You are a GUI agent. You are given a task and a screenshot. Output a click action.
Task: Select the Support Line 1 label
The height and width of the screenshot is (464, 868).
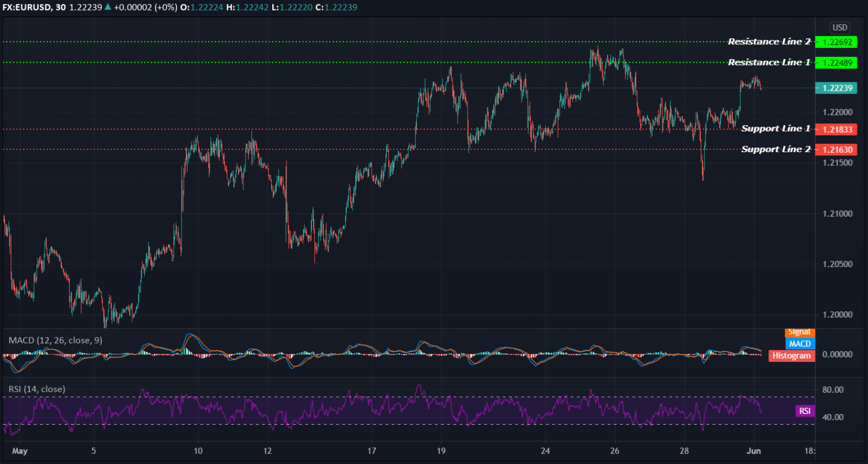776,129
